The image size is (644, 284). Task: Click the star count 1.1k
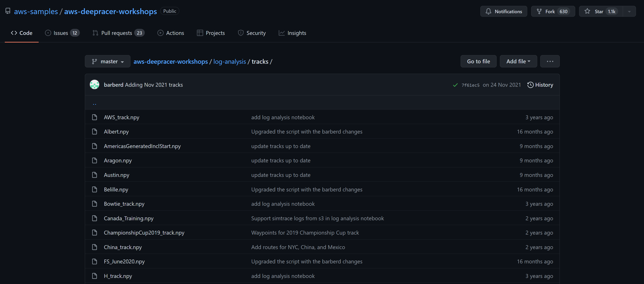611,11
